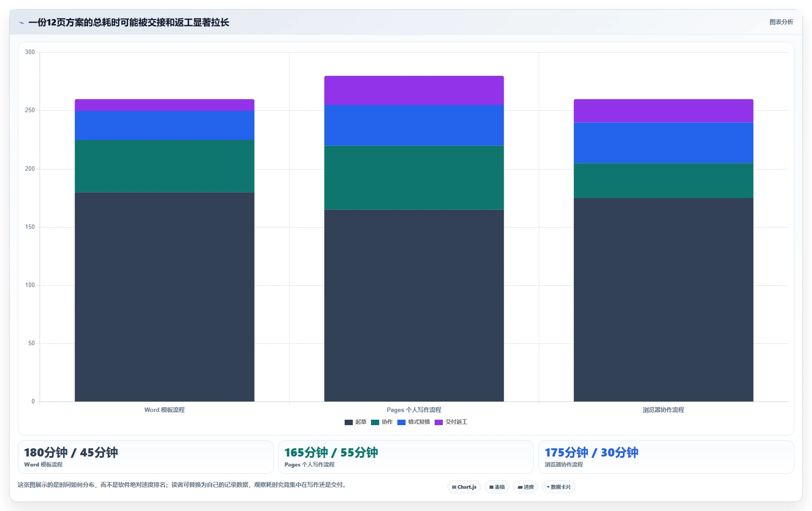Viewport: 812px width, 511px height.
Task: Open the 175分钟 / 30分钟 data card
Action: pyautogui.click(x=666, y=457)
